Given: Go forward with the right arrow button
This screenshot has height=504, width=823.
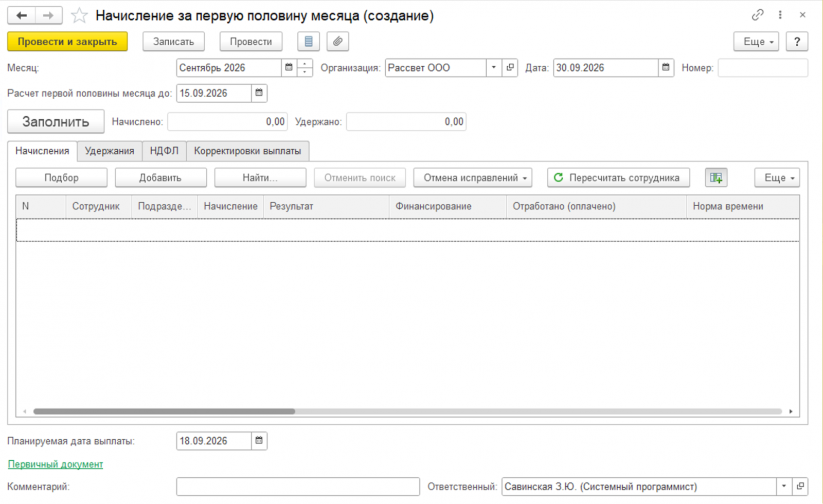Looking at the screenshot, I should tap(48, 15).
